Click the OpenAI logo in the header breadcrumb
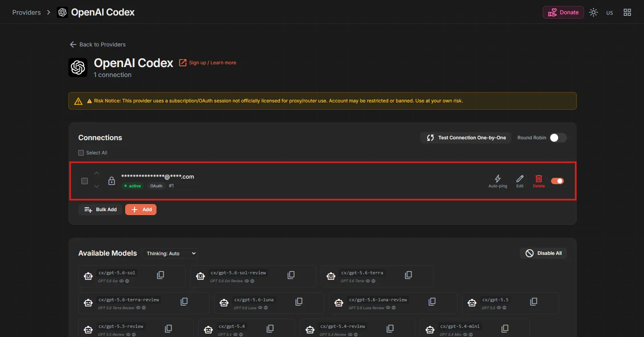The height and width of the screenshot is (337, 644). (62, 12)
